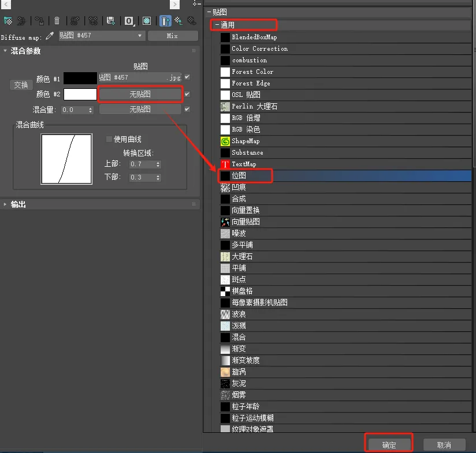Click the ShapeMap spiral icon

[225, 141]
